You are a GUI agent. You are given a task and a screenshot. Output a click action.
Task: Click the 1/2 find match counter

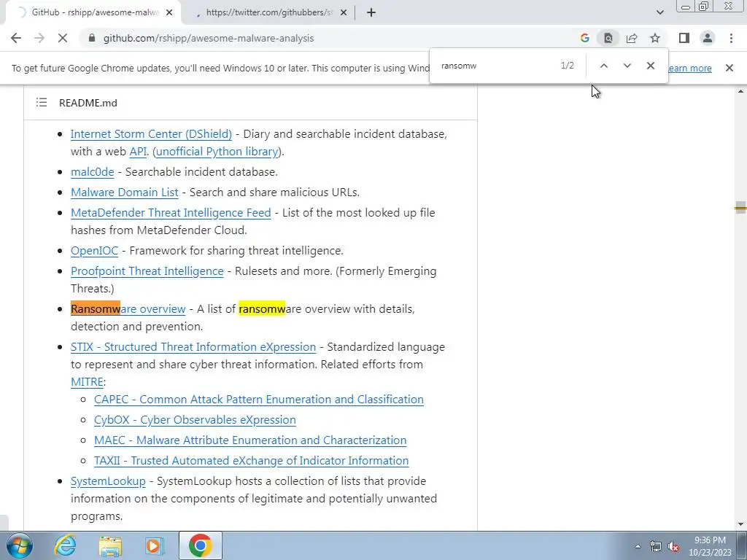(x=568, y=66)
